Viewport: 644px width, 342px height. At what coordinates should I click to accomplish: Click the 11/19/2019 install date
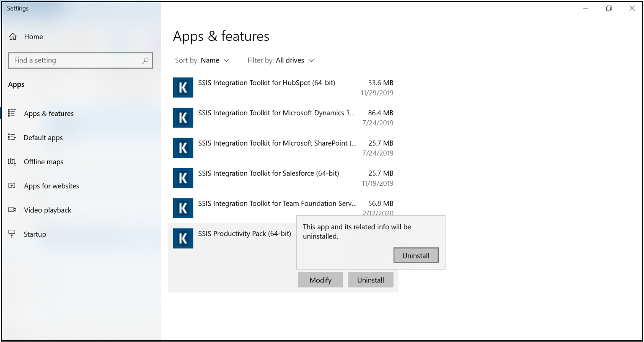[378, 183]
